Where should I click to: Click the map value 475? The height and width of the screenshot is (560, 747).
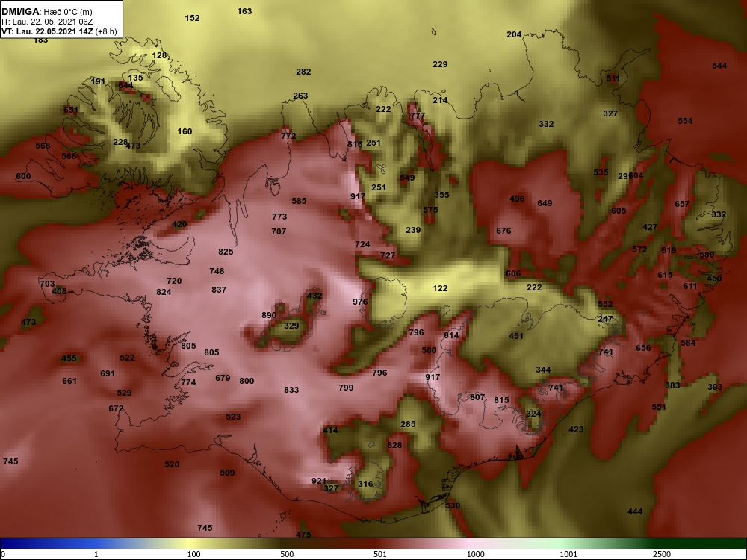[x=303, y=535]
